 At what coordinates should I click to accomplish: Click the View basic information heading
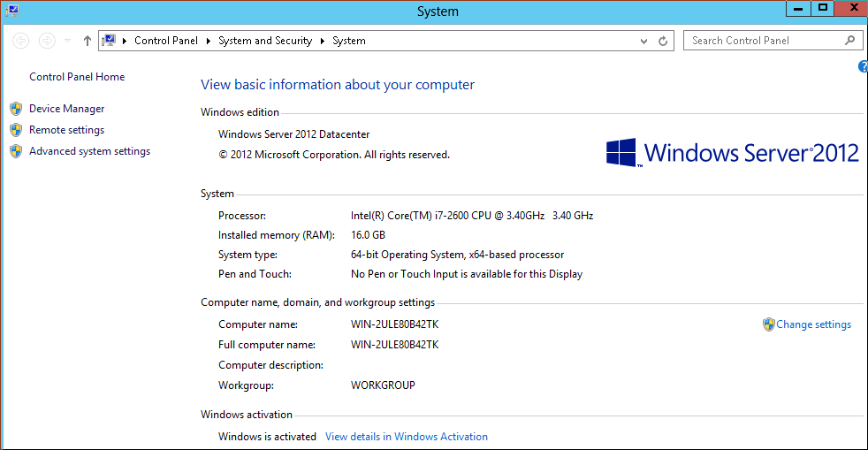(338, 85)
